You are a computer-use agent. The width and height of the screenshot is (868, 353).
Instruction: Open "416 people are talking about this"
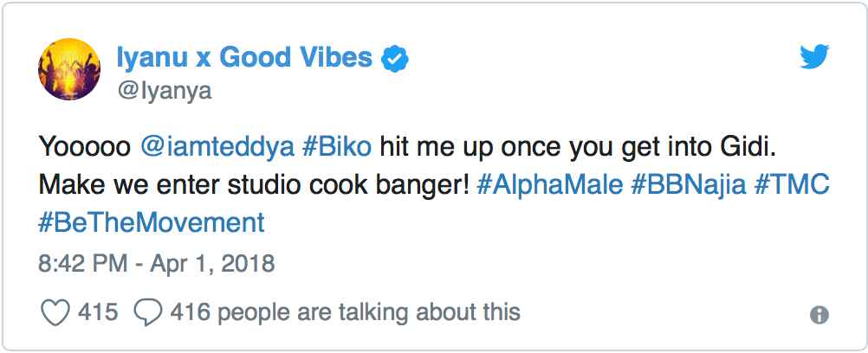click(x=346, y=312)
